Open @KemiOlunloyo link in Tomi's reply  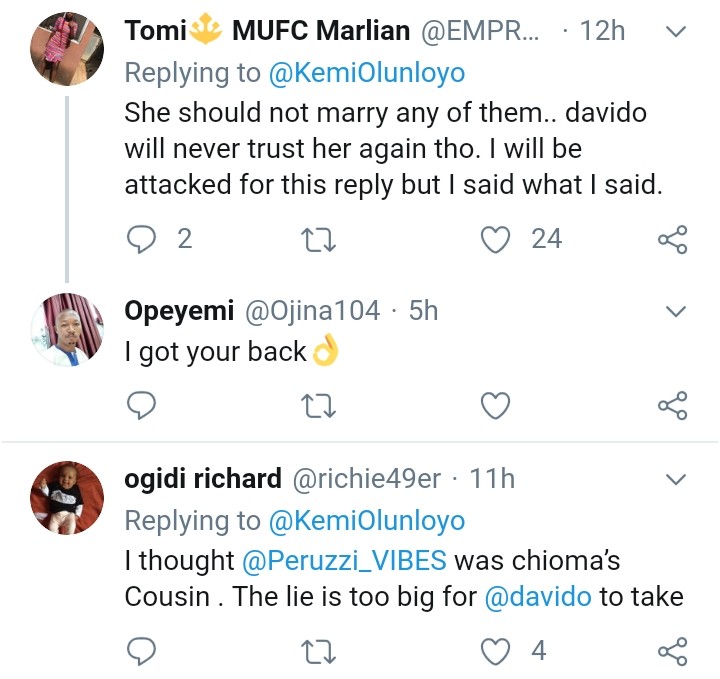(366, 73)
